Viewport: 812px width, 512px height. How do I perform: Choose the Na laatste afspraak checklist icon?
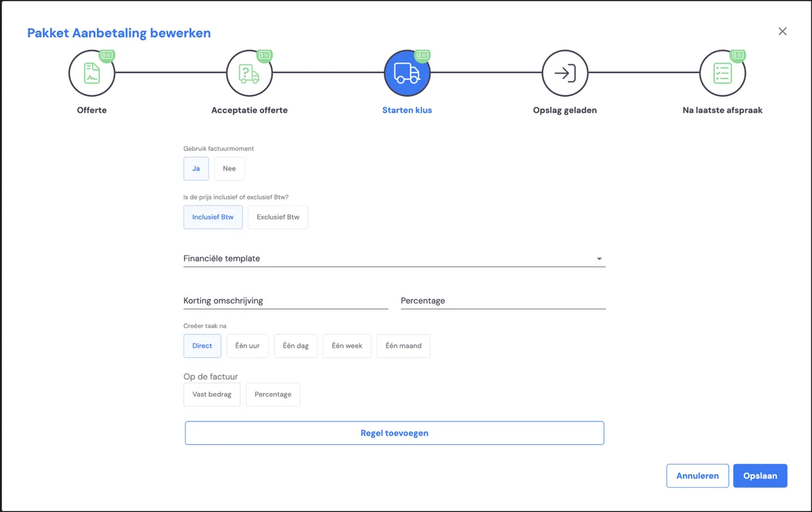(x=723, y=73)
